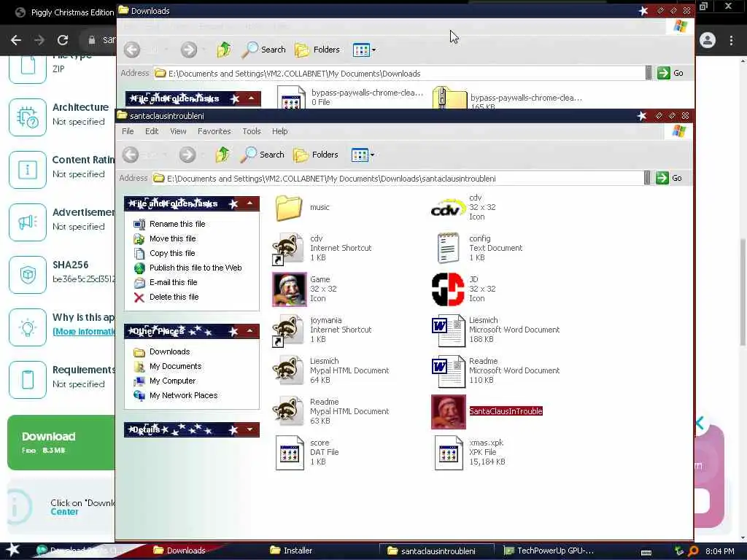Select the Readme Microsoft Word Document
This screenshot has height=560, width=747.
449,371
